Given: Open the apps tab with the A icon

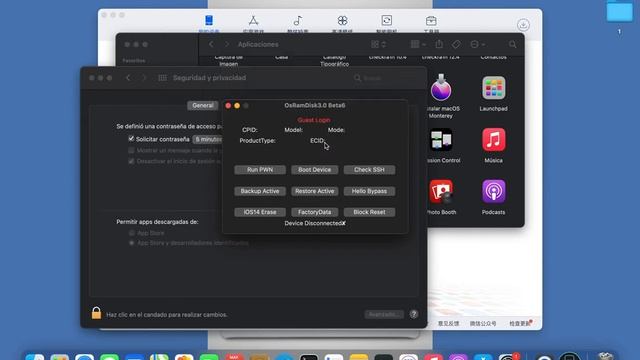Looking at the screenshot, I should tap(253, 20).
